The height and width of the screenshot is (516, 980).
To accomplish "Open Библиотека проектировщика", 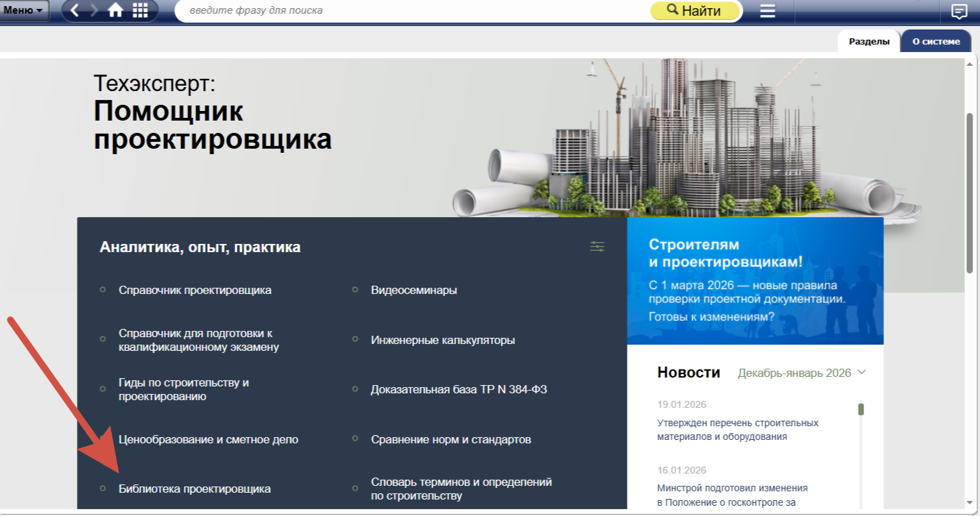I will (195, 489).
